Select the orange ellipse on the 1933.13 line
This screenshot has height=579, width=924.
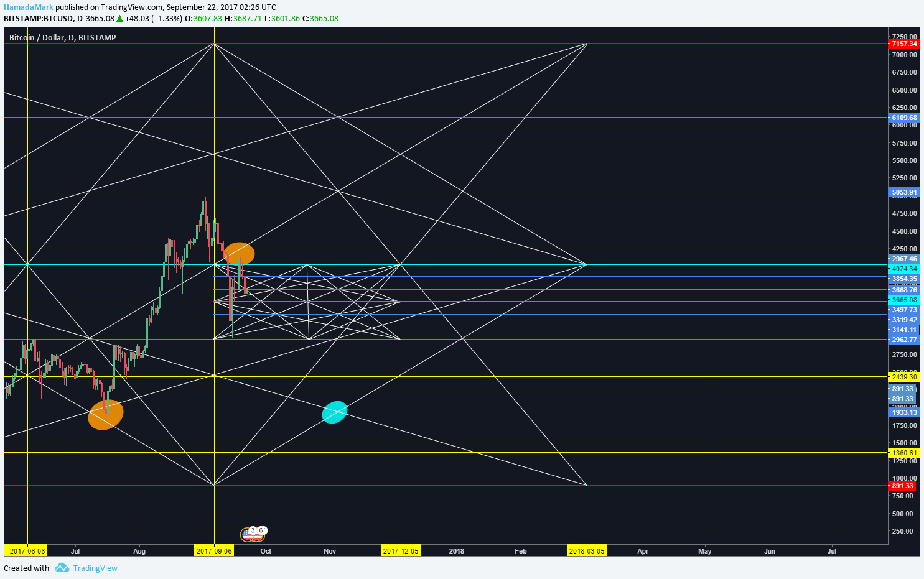(106, 415)
